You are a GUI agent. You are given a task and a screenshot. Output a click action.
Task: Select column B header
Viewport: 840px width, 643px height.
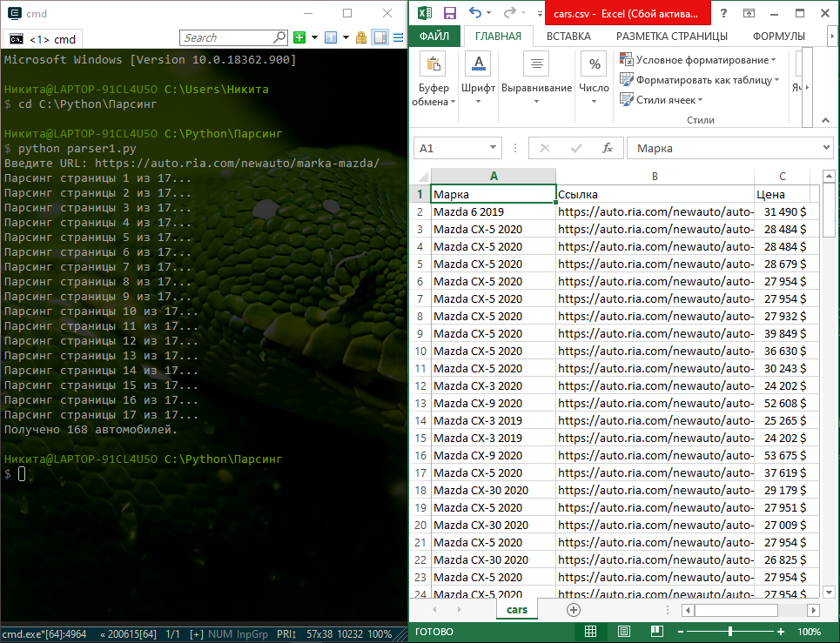(x=655, y=176)
